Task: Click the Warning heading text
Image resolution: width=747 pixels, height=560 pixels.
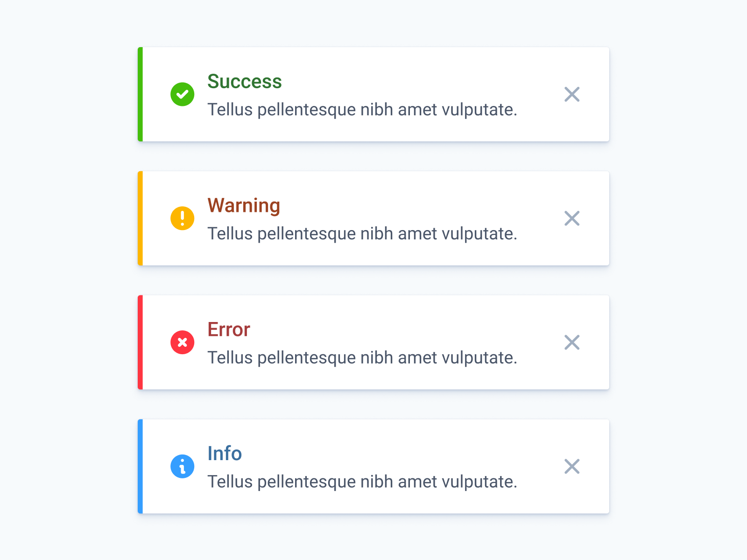Action: (243, 205)
